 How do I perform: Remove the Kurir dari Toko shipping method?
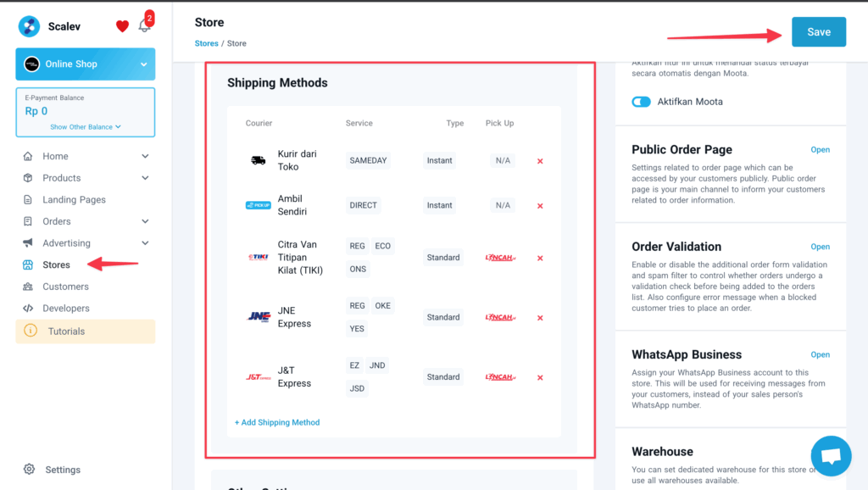[540, 161]
